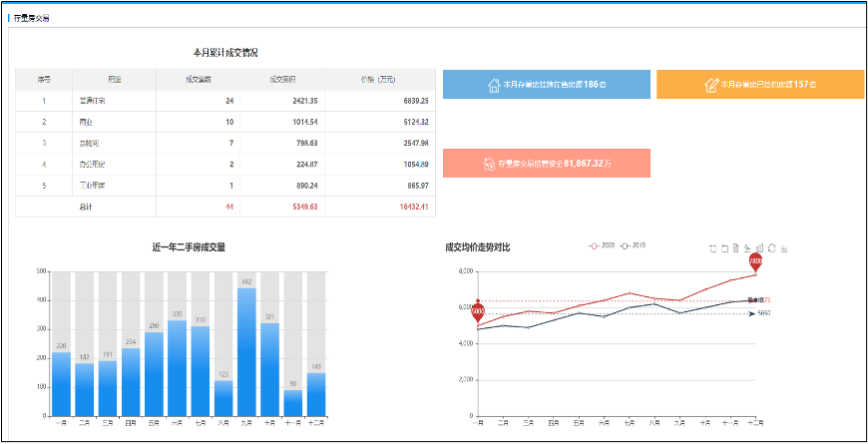Open data view icon in chart toolbox

click(x=736, y=248)
